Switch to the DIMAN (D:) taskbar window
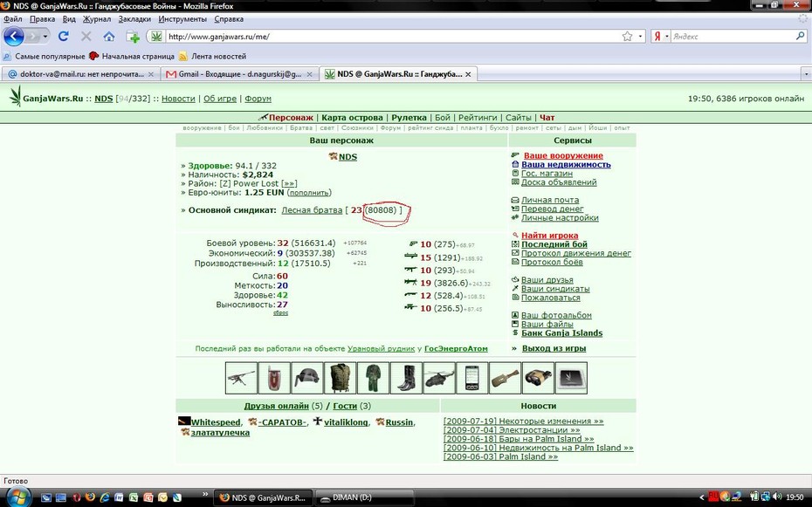 tap(364, 497)
